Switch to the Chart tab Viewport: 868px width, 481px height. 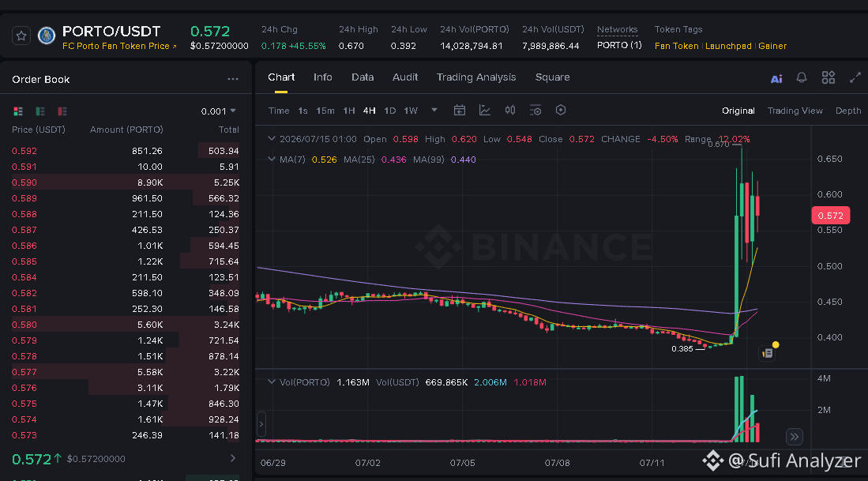point(281,77)
